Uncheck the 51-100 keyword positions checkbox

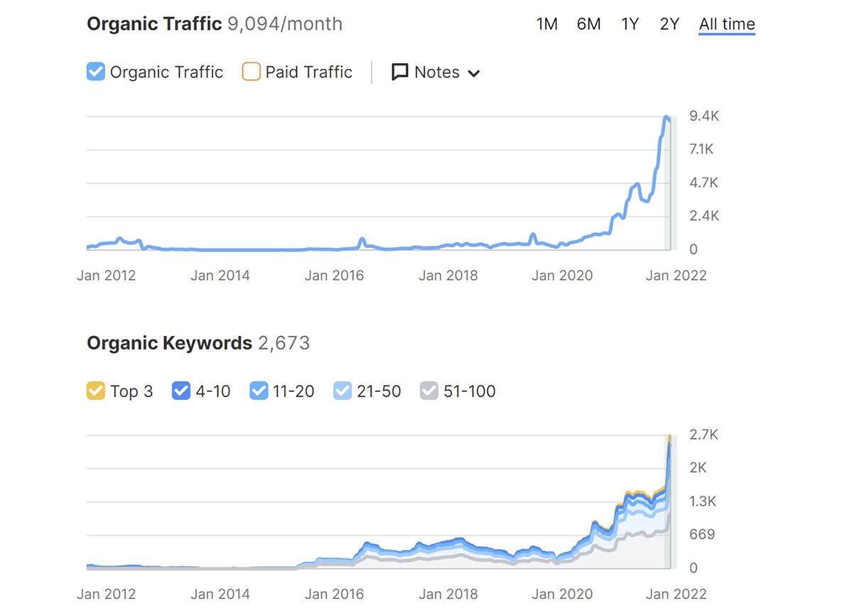click(429, 391)
